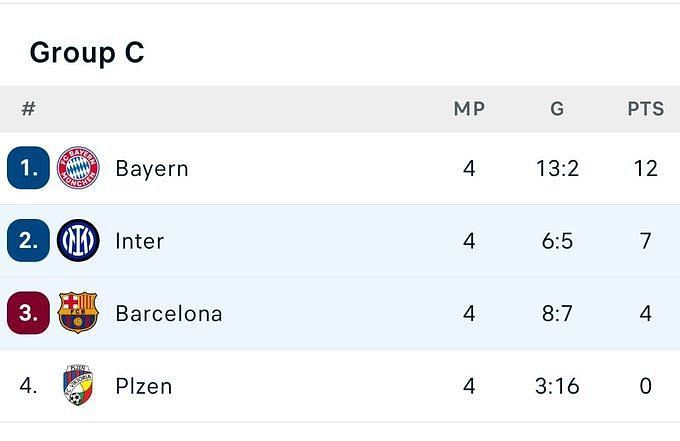
Task: Click the FC Barcelona crest
Action: (x=78, y=313)
